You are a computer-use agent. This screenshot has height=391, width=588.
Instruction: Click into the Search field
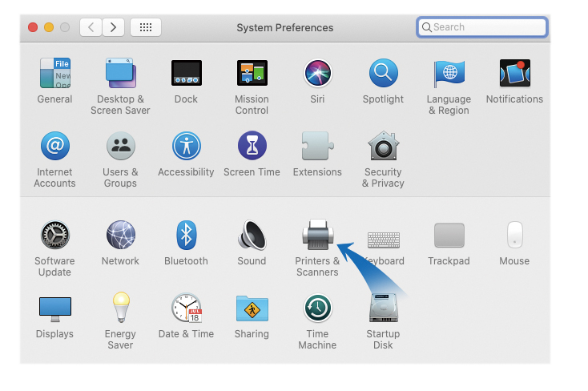coord(482,27)
